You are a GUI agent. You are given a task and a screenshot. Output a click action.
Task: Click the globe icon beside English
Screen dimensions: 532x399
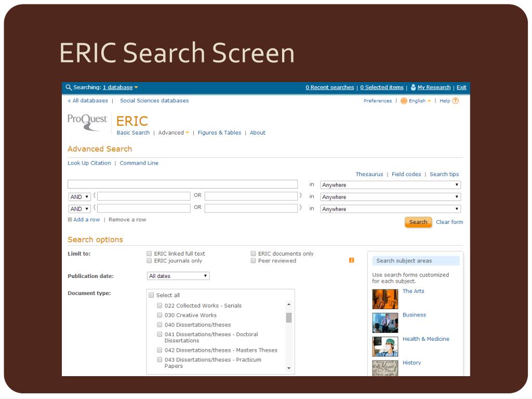click(x=404, y=101)
